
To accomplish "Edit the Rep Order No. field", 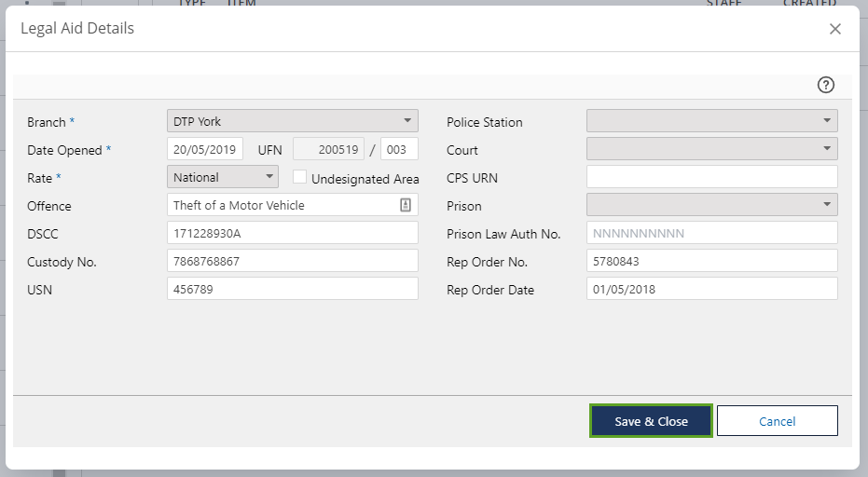I will [x=711, y=261].
